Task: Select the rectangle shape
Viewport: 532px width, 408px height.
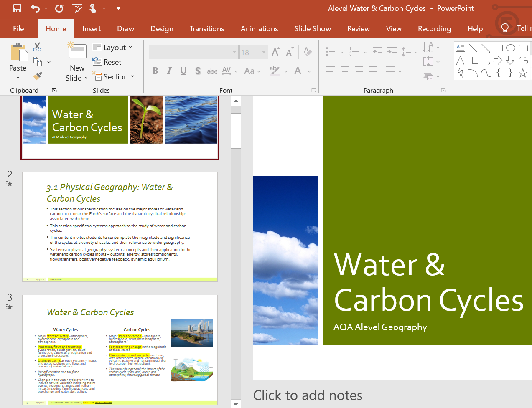Action: (498, 48)
